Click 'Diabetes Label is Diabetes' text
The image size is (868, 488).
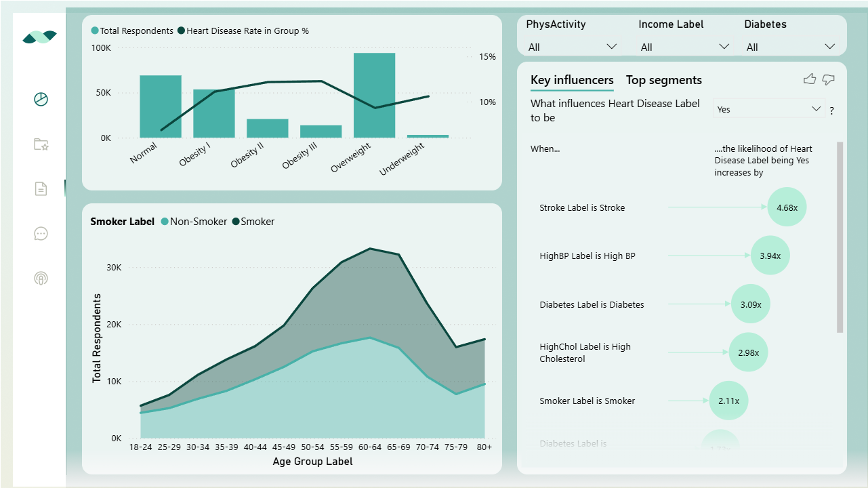(x=592, y=304)
